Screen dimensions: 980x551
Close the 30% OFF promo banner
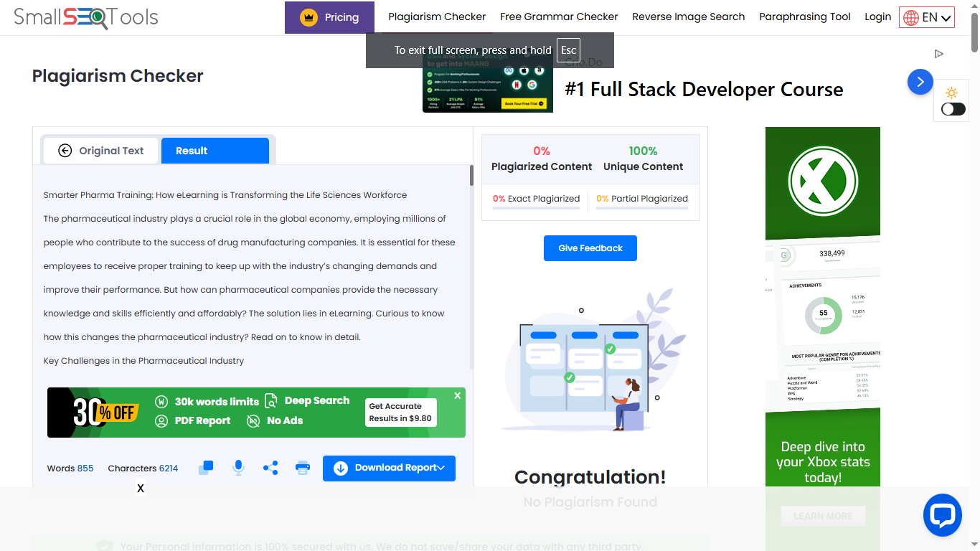point(458,395)
